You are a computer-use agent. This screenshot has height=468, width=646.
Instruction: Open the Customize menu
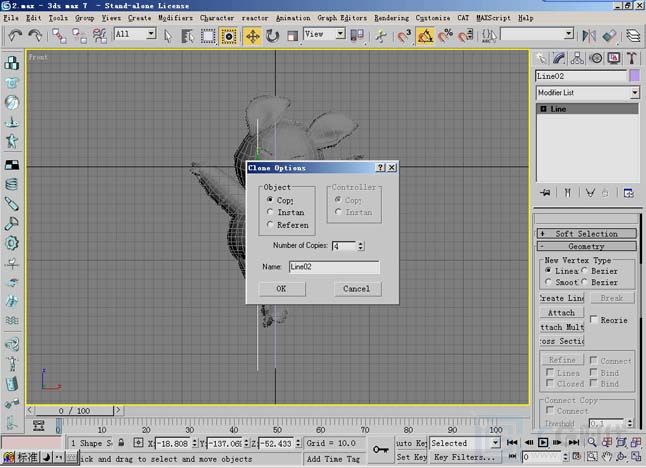pyautogui.click(x=433, y=18)
